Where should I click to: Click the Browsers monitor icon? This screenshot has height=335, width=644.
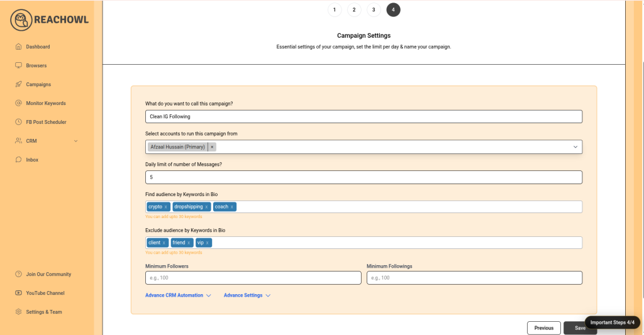pos(19,65)
